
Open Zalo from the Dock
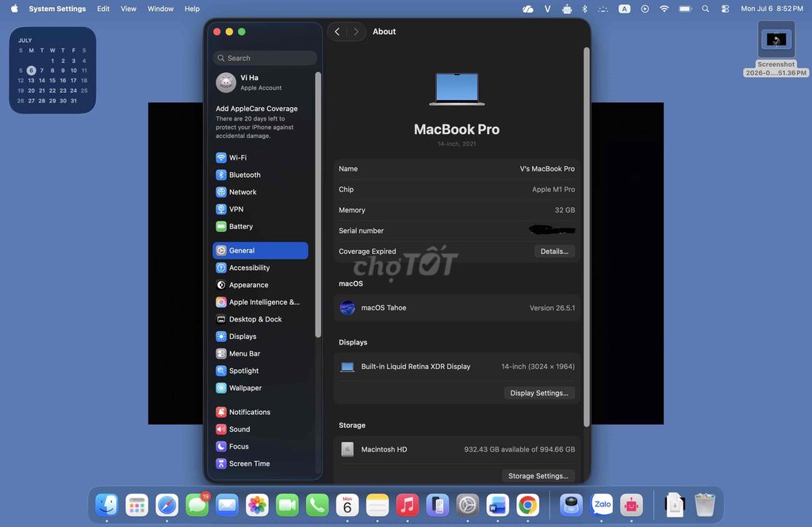tap(602, 505)
